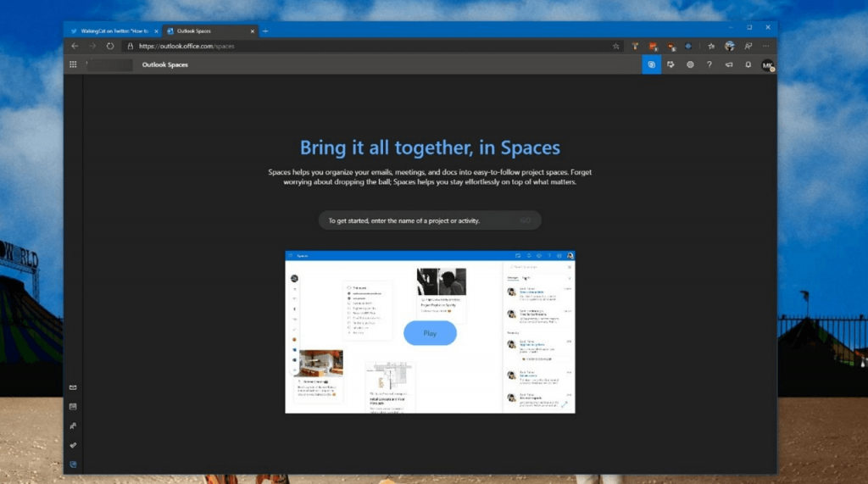This screenshot has height=484, width=868.
Task: Add this page to favorites with the star
Action: [x=616, y=47]
